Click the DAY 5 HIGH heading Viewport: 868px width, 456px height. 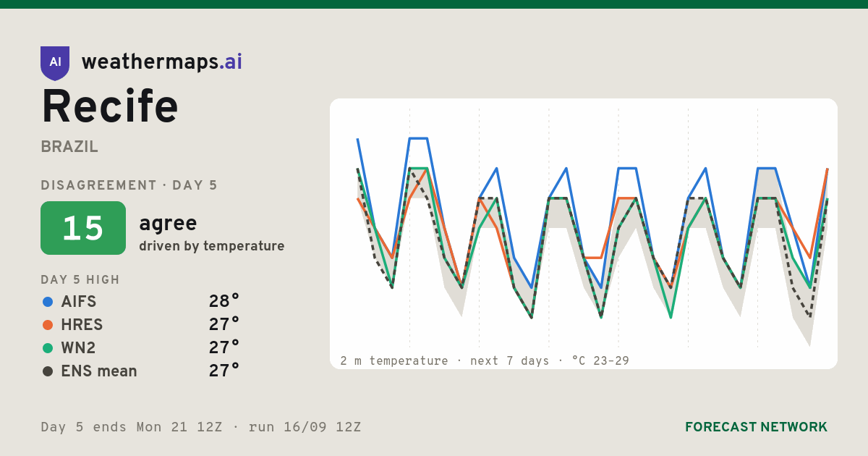pos(80,280)
